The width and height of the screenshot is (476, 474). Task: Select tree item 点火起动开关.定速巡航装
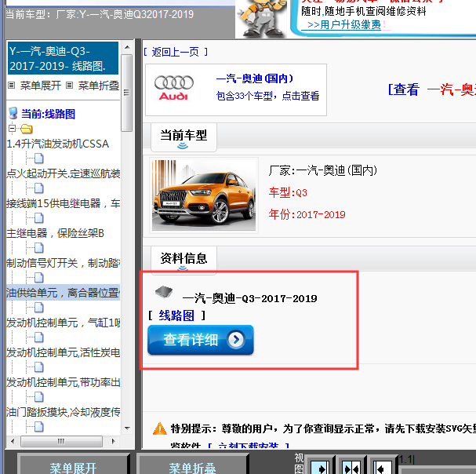64,173
